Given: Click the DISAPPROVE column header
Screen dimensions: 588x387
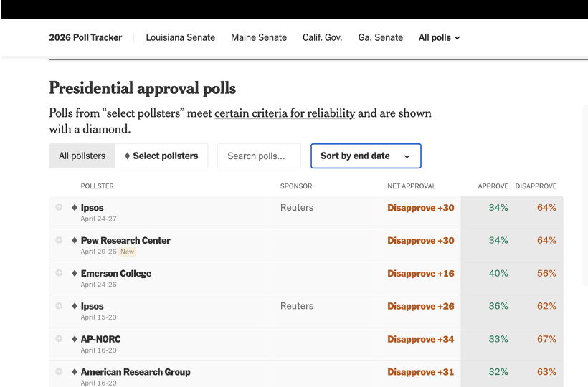Looking at the screenshot, I should click(x=536, y=186).
